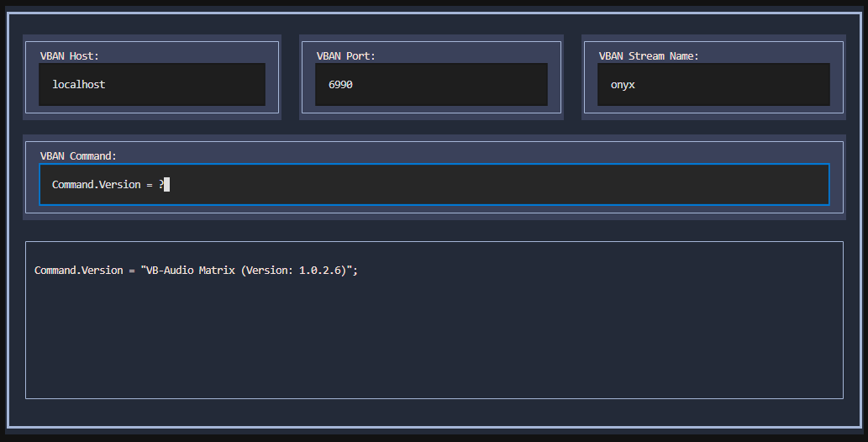Click the "VBAN Host:" label

click(x=70, y=55)
